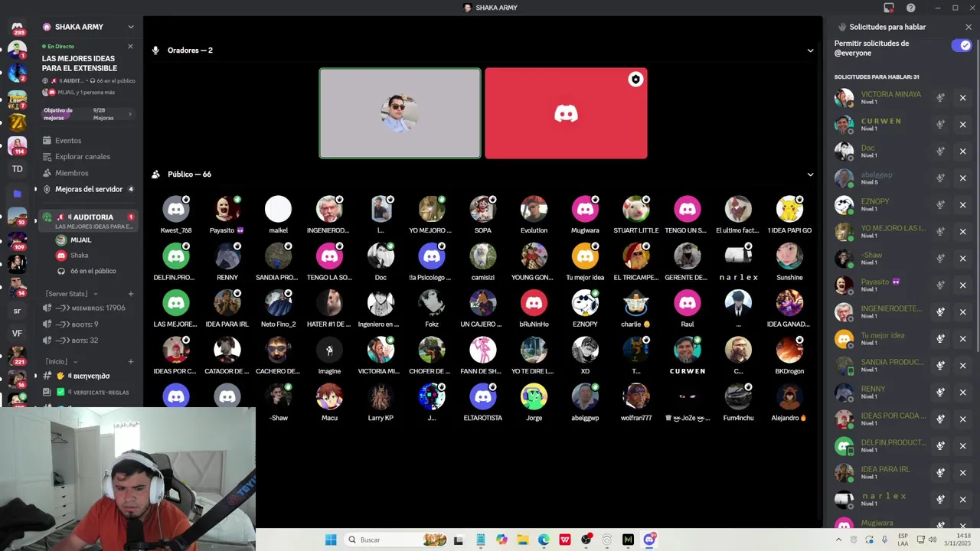Open Discord direct messages home icon
The width and height of the screenshot is (980, 551).
click(17, 28)
